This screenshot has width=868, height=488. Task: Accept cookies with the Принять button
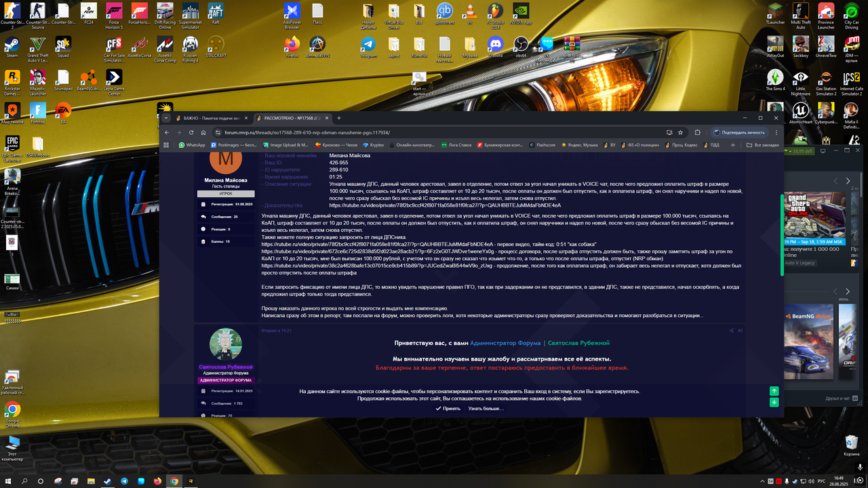tap(448, 409)
